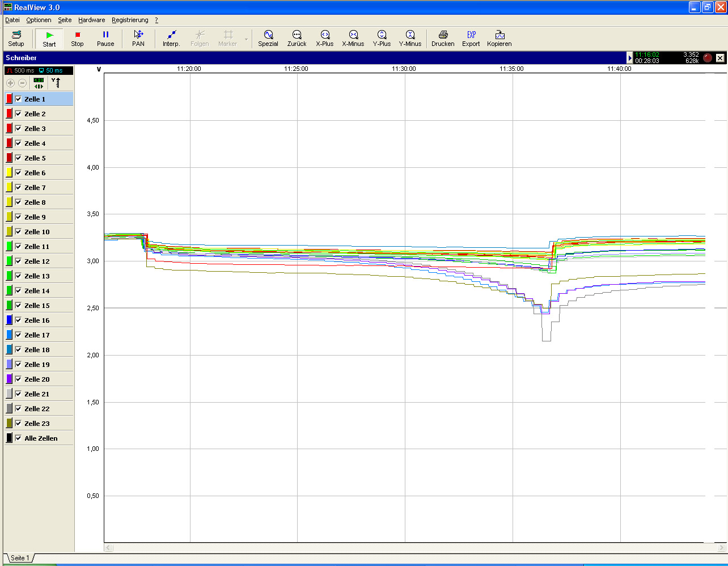Open the dropdown arrow beside Marker
Screen dimensions: 728x566
click(x=246, y=39)
